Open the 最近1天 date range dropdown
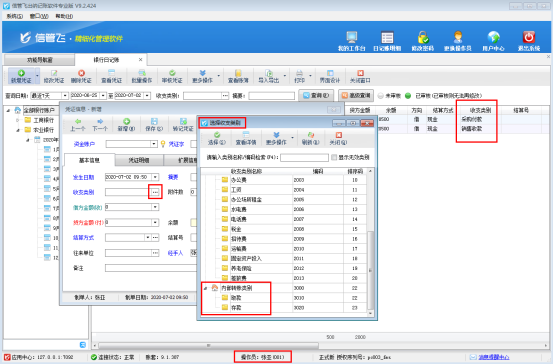The height and width of the screenshot is (364, 554). pyautogui.click(x=65, y=96)
